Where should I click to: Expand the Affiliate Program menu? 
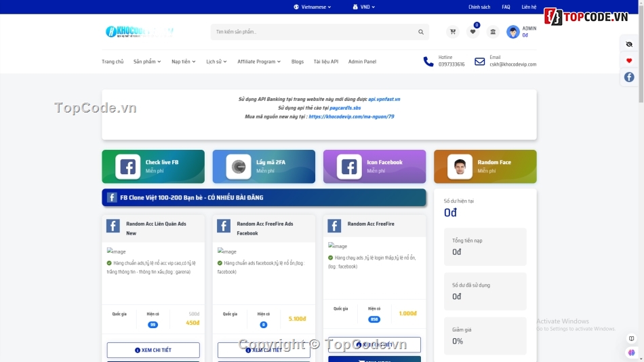click(259, 62)
